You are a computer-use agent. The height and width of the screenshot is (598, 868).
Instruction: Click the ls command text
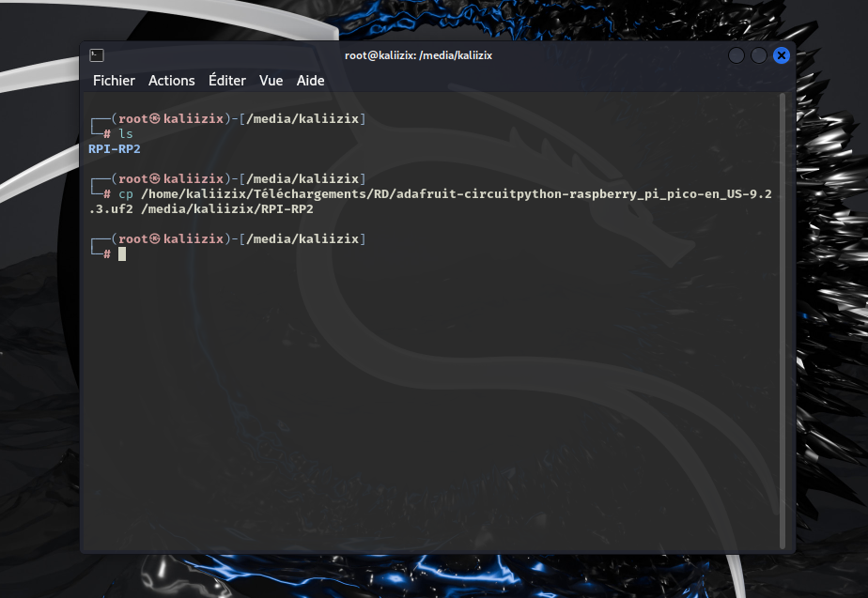[x=126, y=134]
